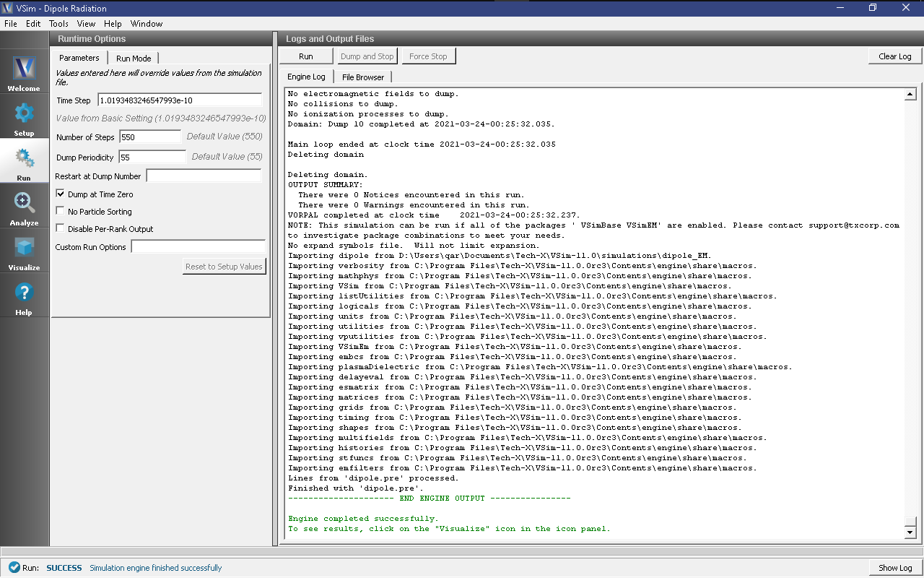This screenshot has width=924, height=578.
Task: Select the Run gears icon
Action: point(24,159)
